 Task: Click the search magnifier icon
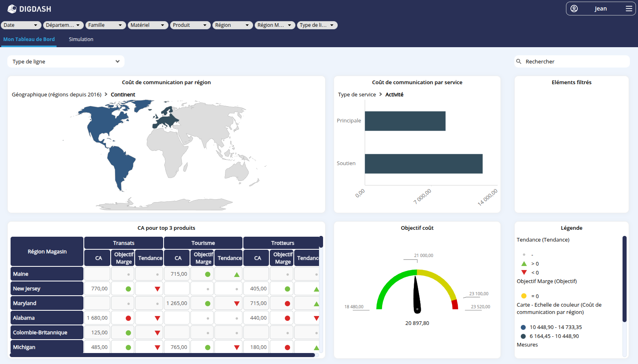click(519, 61)
